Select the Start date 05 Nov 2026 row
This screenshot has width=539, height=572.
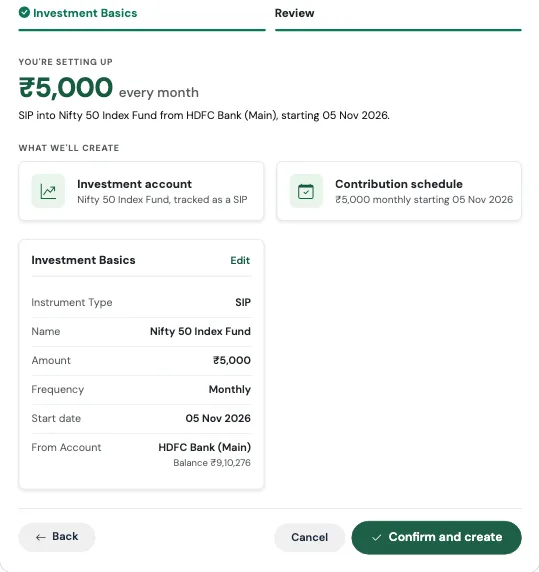tap(141, 418)
